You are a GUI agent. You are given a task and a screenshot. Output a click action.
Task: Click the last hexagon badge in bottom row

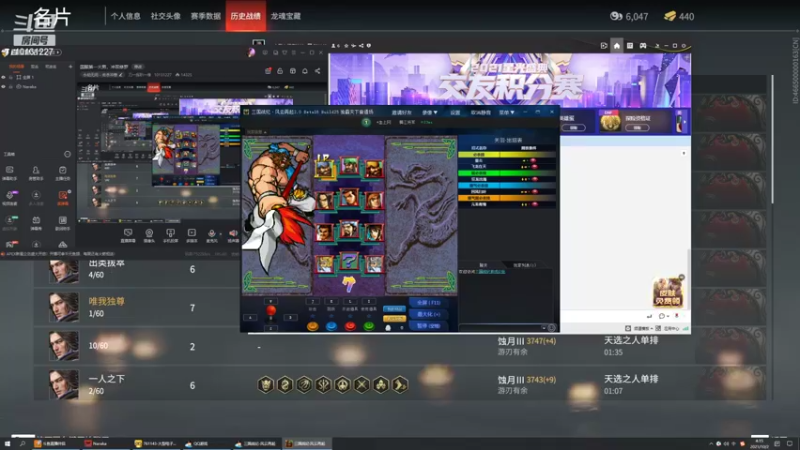tap(400, 384)
